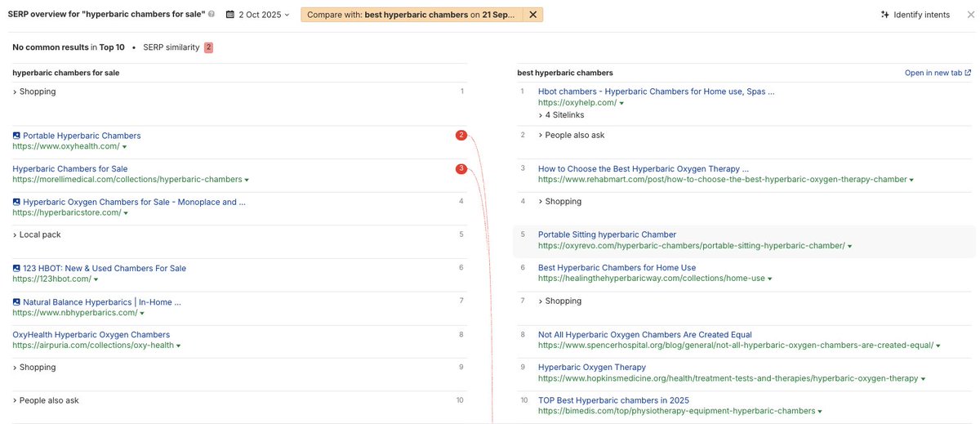
Task: Open Portable Sitting hyperbaric Chamber link
Action: pyautogui.click(x=608, y=234)
